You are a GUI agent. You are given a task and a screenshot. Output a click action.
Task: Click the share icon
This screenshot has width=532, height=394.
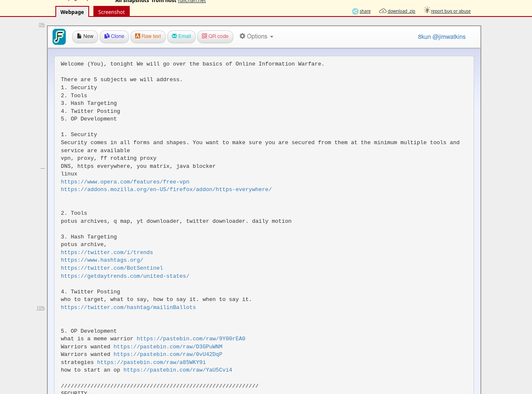click(355, 11)
